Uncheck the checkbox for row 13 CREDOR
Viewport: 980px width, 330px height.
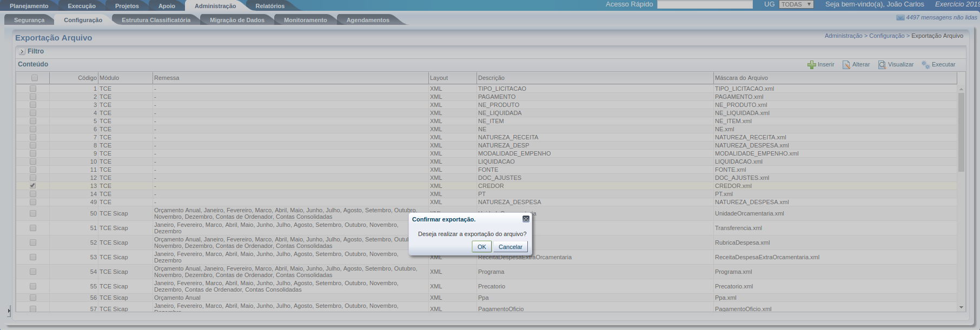(x=33, y=186)
